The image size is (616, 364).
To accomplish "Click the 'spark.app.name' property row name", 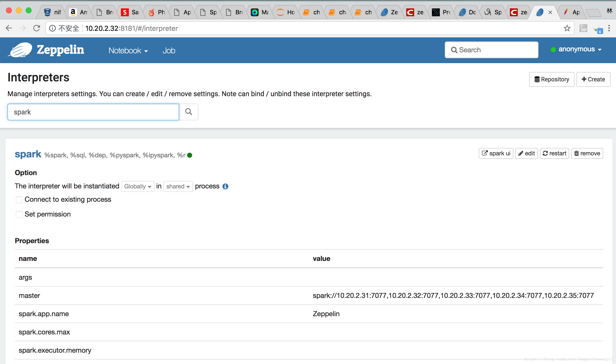I will pyautogui.click(x=44, y=314).
